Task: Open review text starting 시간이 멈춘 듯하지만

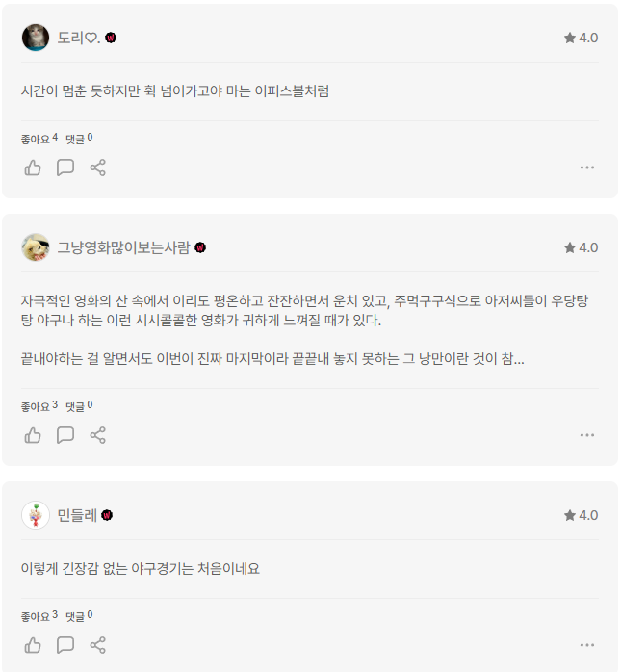Action: (175, 91)
